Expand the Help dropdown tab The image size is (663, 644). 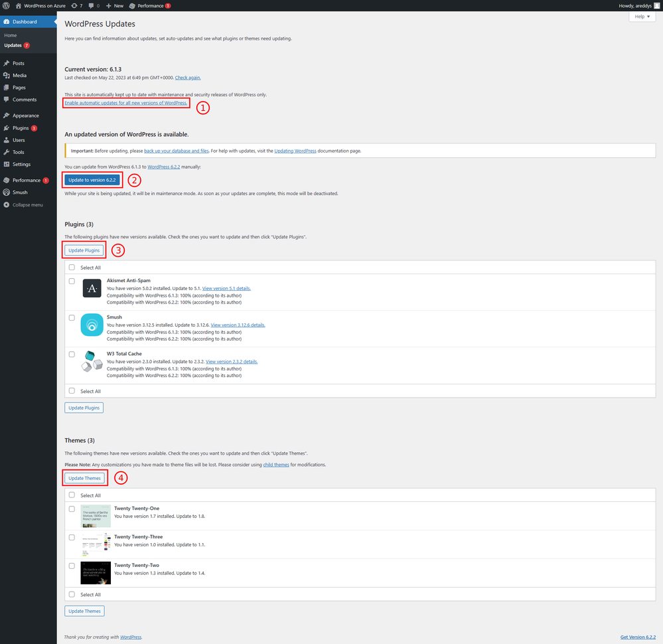tap(642, 17)
